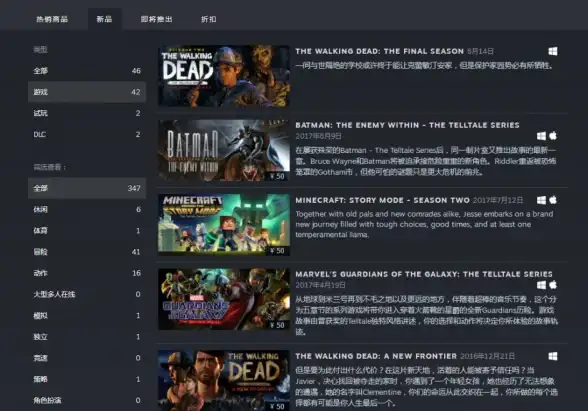The image size is (588, 411).
Task: Click ¥ 50 price tag on Guardians thumbnail
Action: [x=278, y=325]
